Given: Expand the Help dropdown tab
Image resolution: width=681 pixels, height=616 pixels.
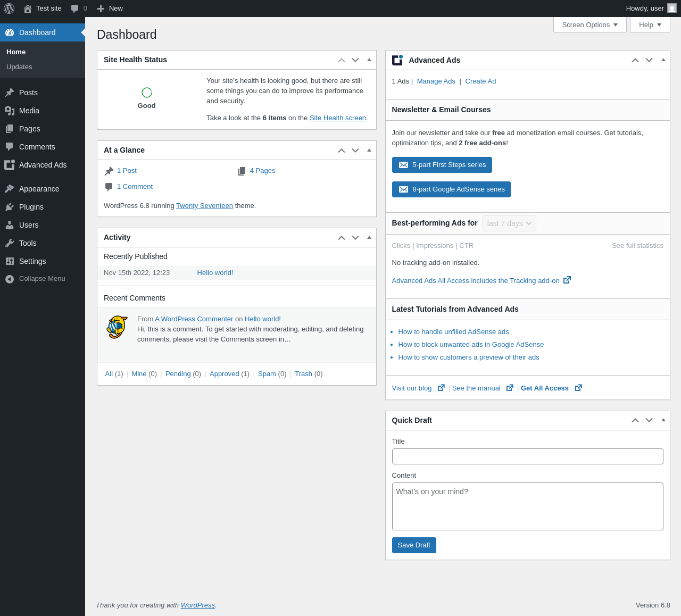Looking at the screenshot, I should [x=650, y=25].
